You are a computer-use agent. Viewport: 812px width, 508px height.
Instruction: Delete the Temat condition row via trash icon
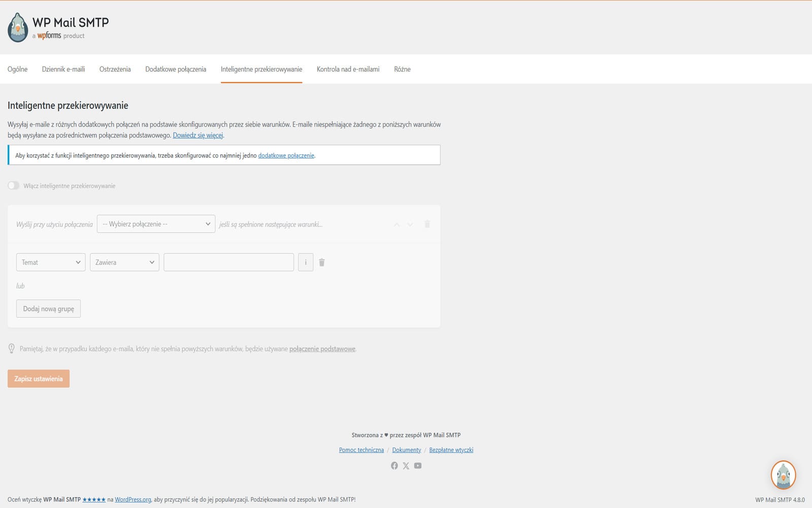tap(322, 263)
